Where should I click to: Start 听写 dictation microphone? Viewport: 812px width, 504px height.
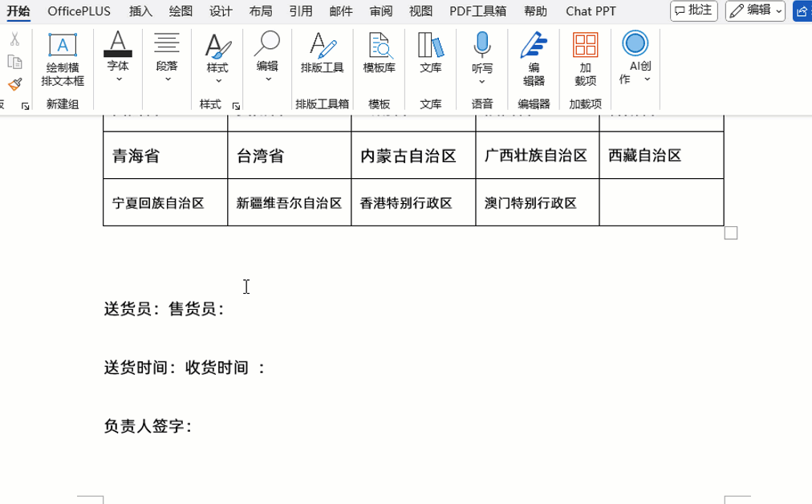point(482,45)
